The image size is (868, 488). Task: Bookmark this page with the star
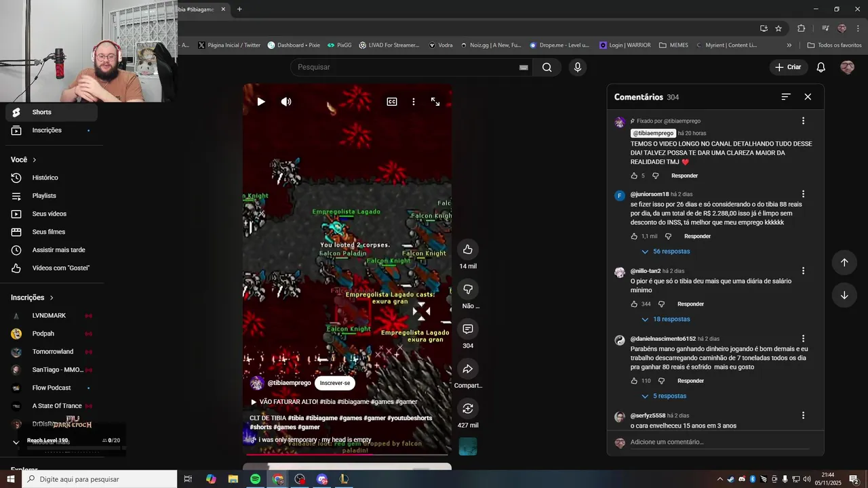coord(778,28)
